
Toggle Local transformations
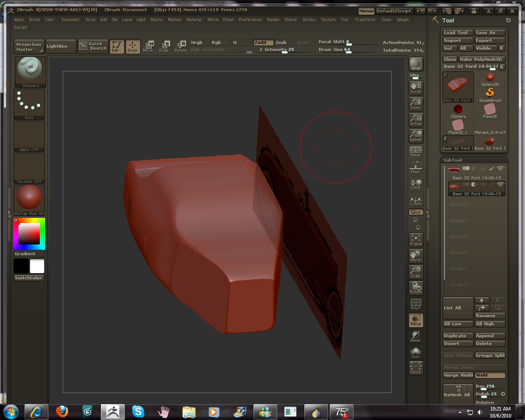416,184
